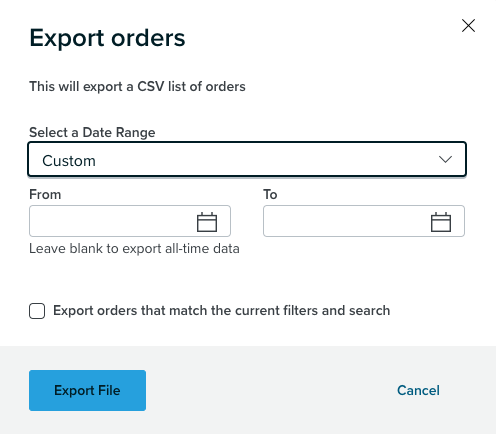
Task: Cancel the order export
Action: tap(418, 390)
